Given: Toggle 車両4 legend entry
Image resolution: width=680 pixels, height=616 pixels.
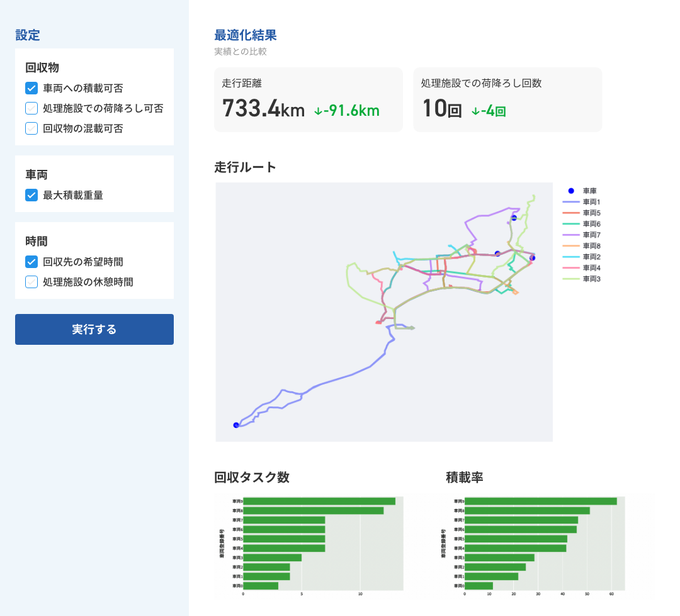Looking at the screenshot, I should [581, 268].
